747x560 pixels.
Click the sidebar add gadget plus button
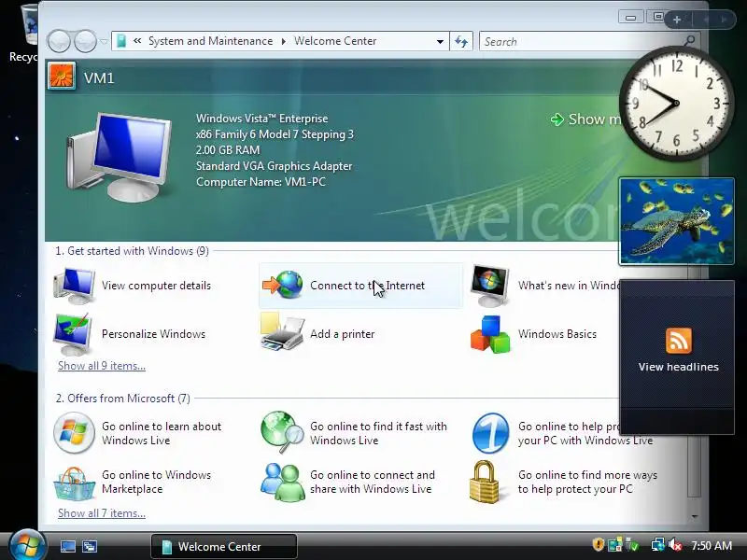[x=677, y=20]
